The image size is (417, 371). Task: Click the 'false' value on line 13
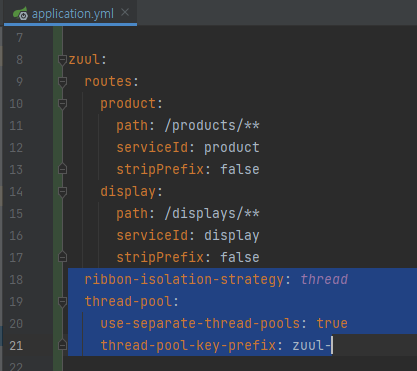(240, 169)
